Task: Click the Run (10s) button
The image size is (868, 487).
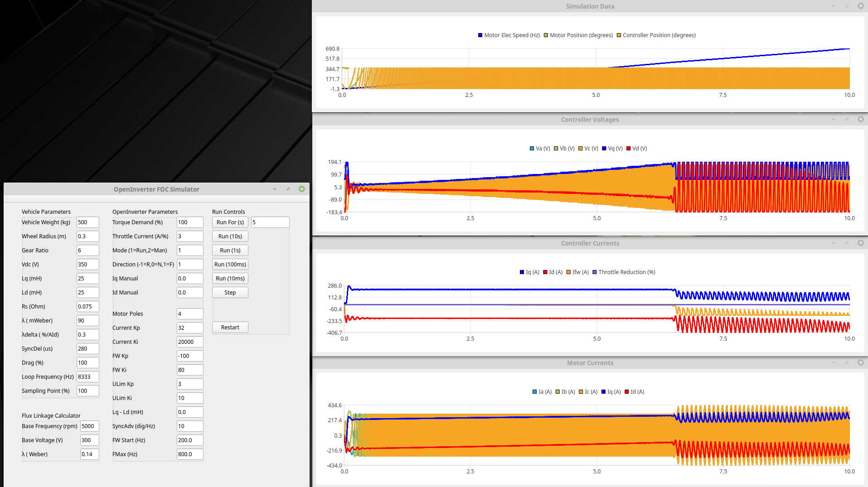Action: [230, 236]
